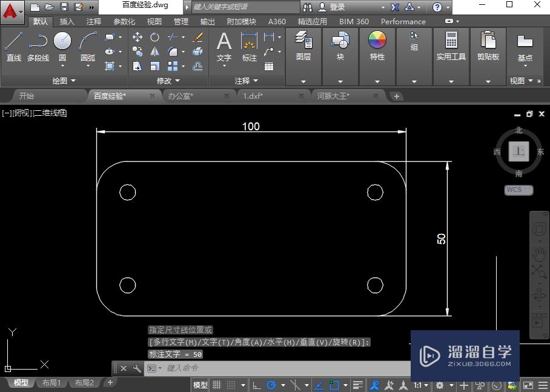Open the Clipboard (剪贴板) panel icon
550x392 pixels.
coord(488,41)
